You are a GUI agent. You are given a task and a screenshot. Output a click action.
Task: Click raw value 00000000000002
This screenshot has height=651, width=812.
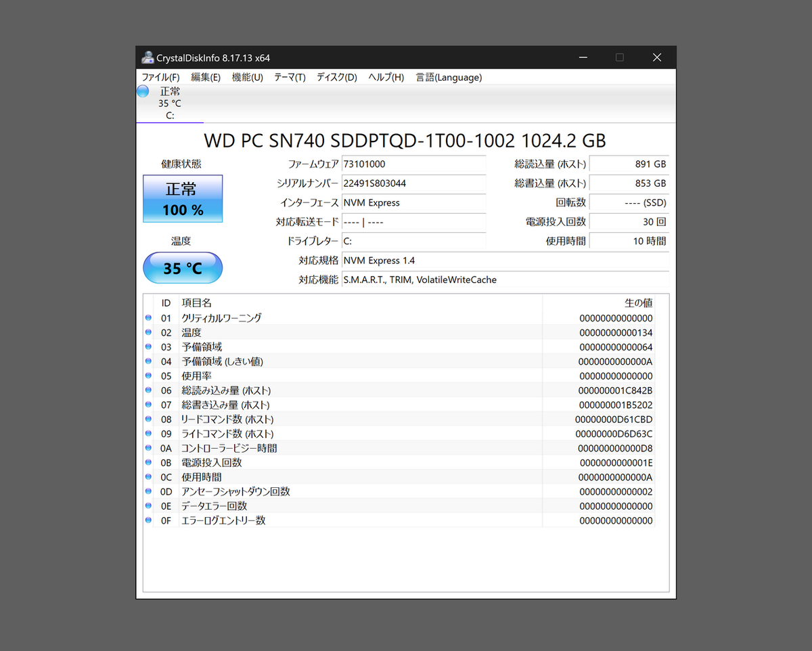point(616,492)
